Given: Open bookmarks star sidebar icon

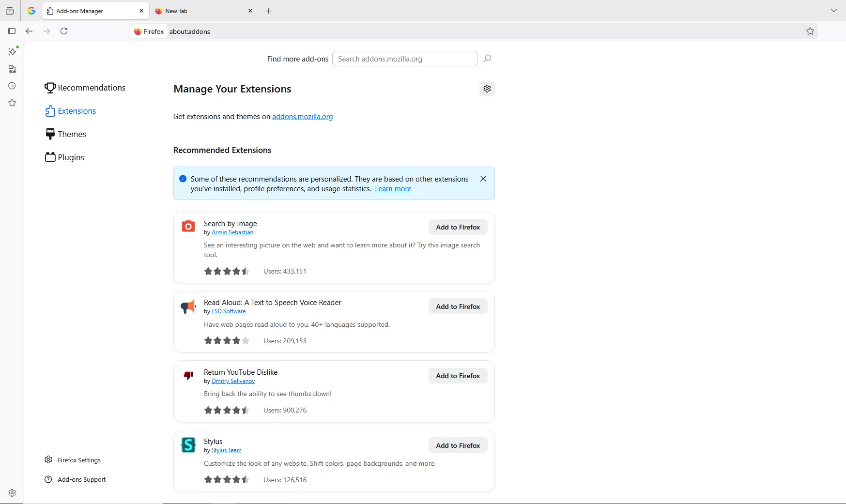Looking at the screenshot, I should [x=12, y=103].
